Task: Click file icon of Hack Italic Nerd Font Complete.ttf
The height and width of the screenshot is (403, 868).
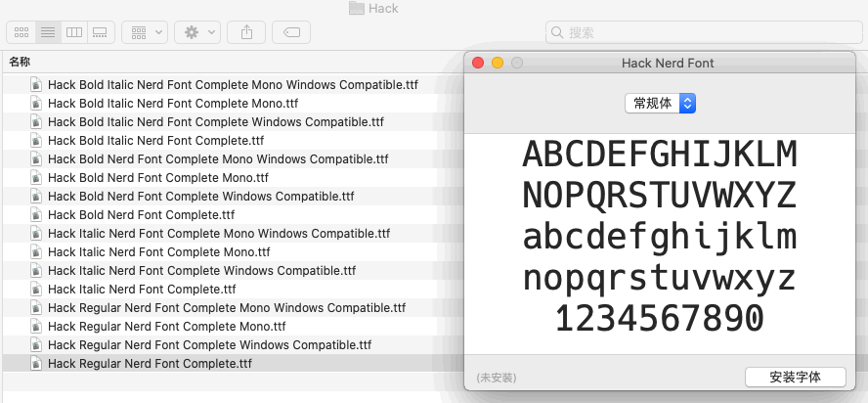Action: [36, 290]
